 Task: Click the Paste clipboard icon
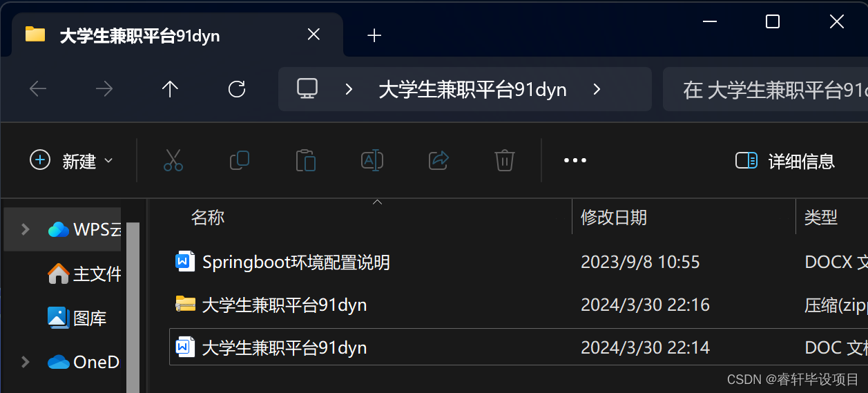coord(306,161)
